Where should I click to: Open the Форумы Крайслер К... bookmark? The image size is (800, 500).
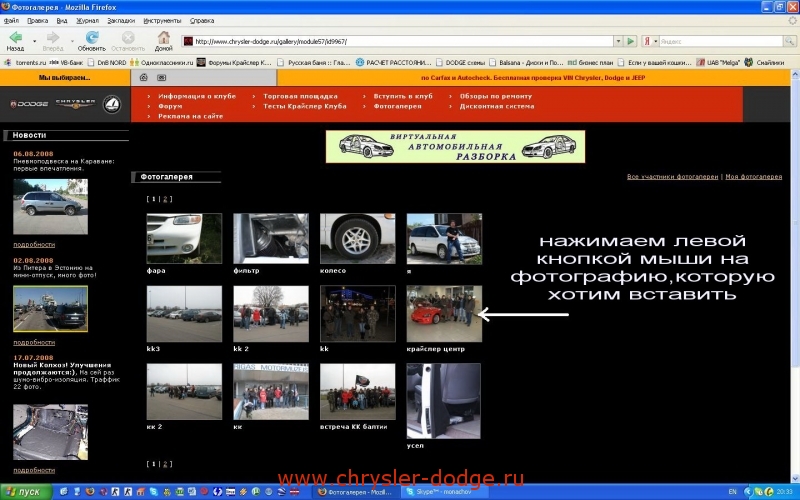[234, 62]
